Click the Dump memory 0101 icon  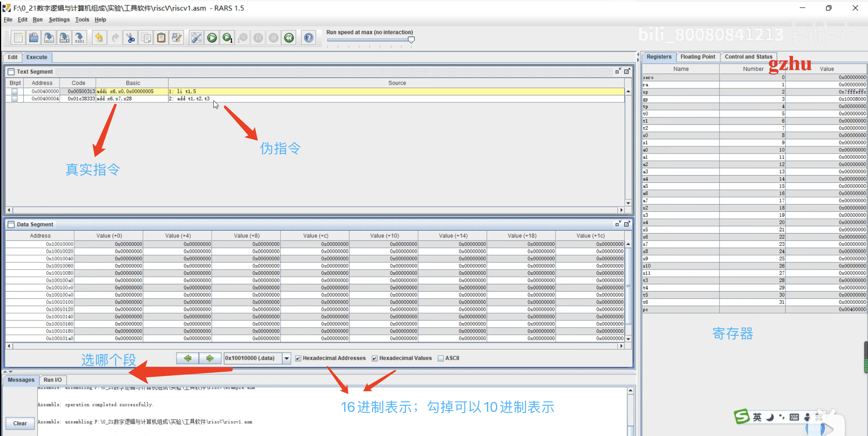[80, 38]
